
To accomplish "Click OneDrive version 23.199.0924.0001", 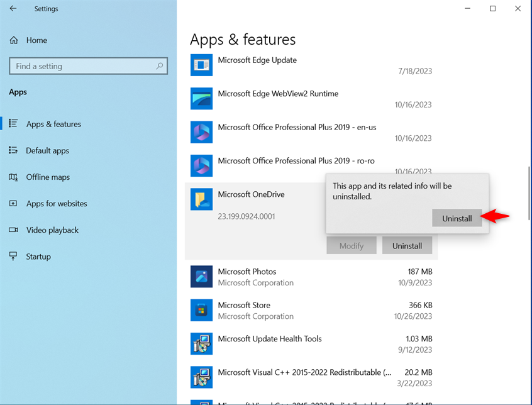I will 247,216.
